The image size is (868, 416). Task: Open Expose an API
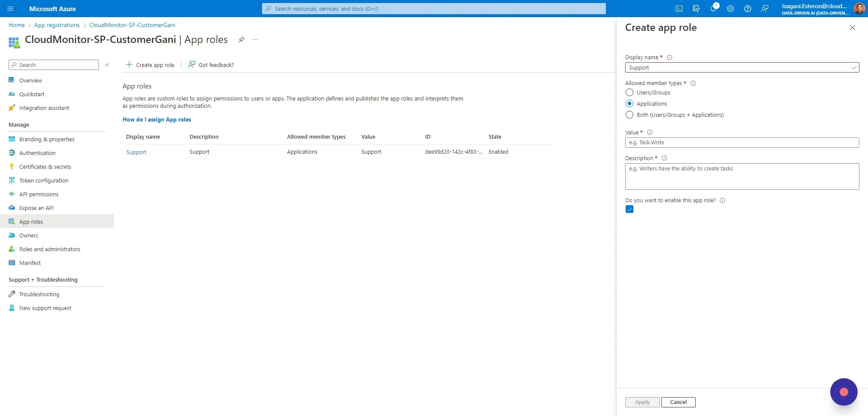[x=37, y=208]
